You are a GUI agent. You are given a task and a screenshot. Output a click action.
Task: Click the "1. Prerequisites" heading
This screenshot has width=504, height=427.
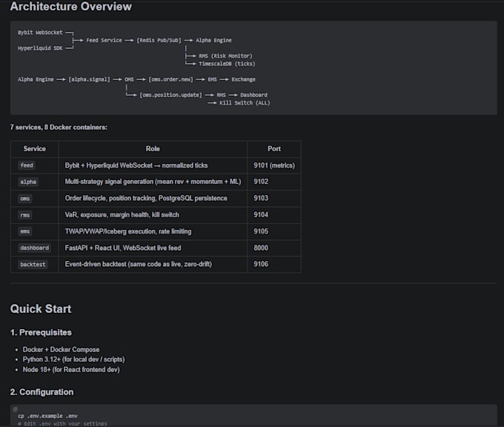coord(41,332)
